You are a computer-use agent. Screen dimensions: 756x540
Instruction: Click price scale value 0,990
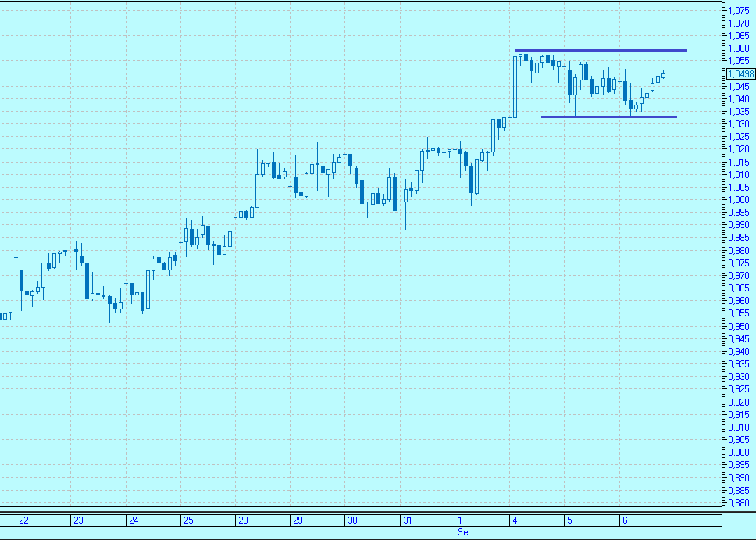tap(739, 225)
